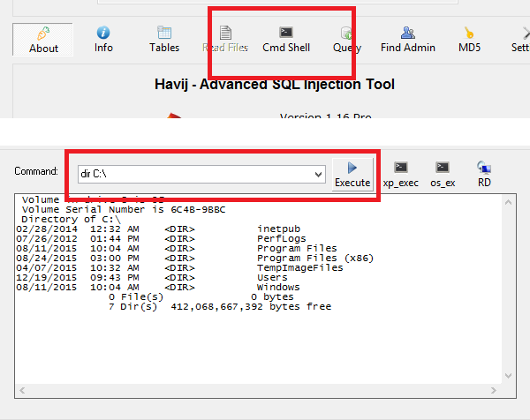
Task: Click the Execute button
Action: [352, 174]
